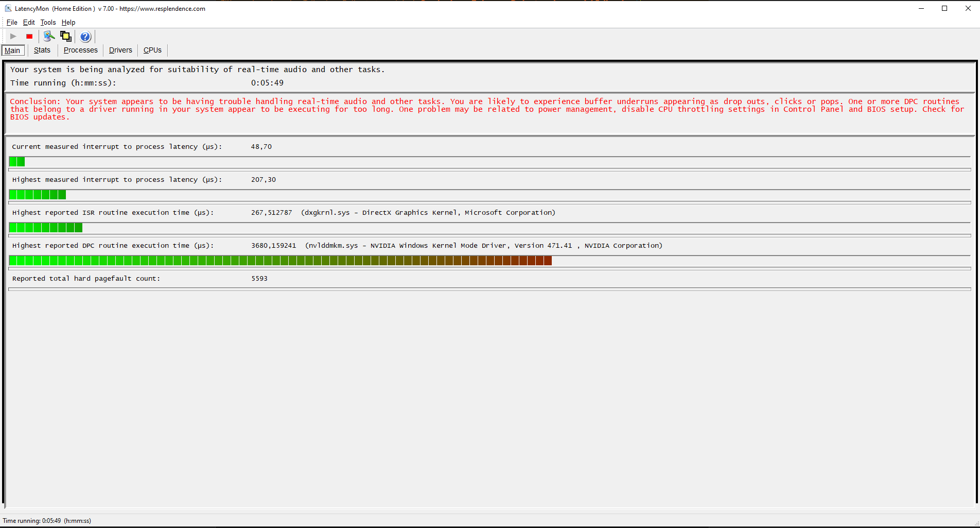Click the current interrupt latency bar

point(489,162)
